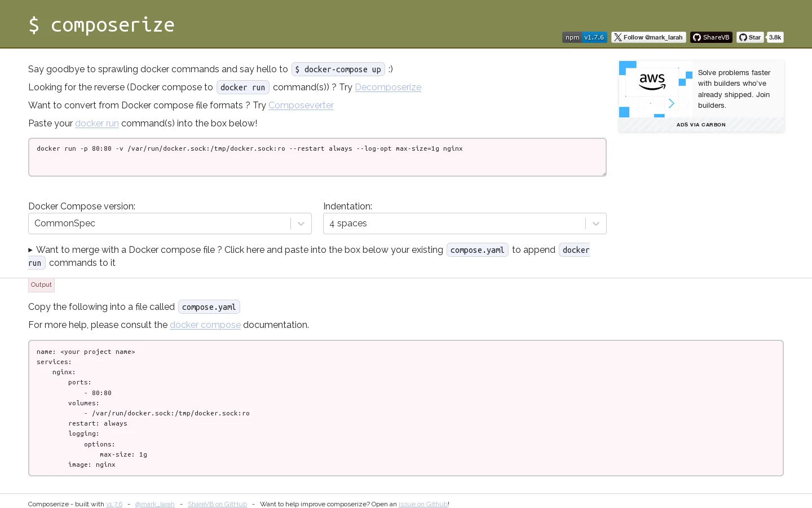Open the ShareVB GitHub badge

coord(711,37)
